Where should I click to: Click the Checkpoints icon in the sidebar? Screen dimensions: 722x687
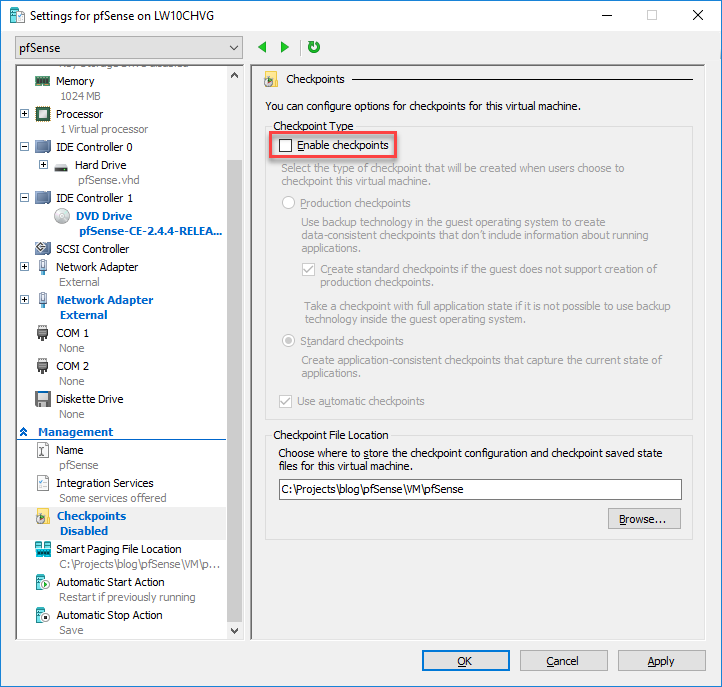point(42,517)
